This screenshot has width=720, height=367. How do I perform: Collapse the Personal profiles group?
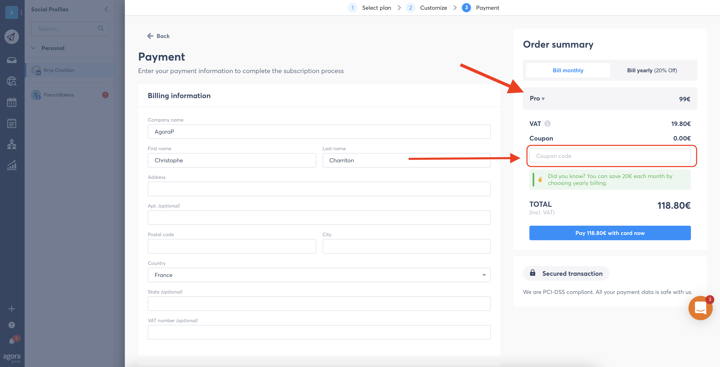pyautogui.click(x=33, y=48)
